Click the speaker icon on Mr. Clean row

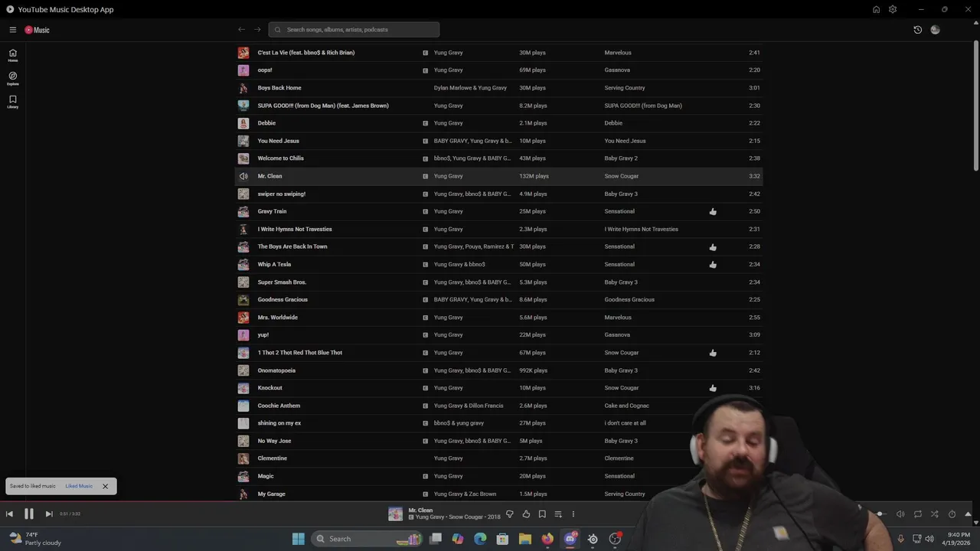[x=243, y=176]
